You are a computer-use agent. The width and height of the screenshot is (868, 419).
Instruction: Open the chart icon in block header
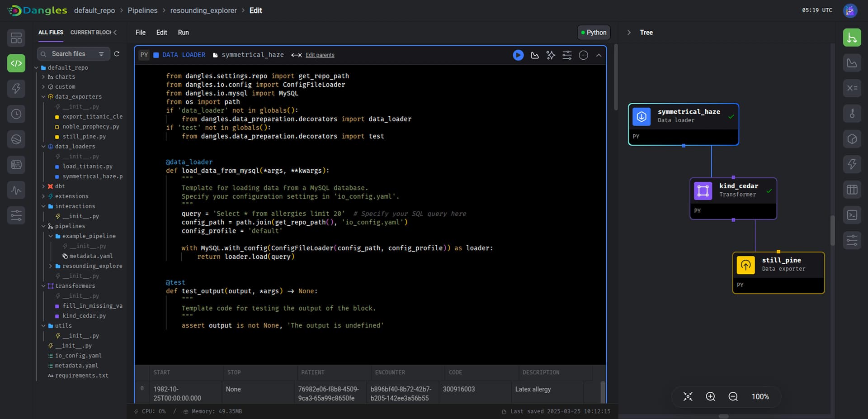(535, 55)
